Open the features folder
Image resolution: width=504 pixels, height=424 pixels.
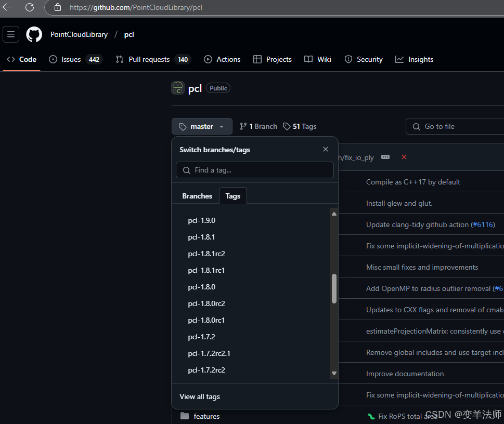[206, 416]
